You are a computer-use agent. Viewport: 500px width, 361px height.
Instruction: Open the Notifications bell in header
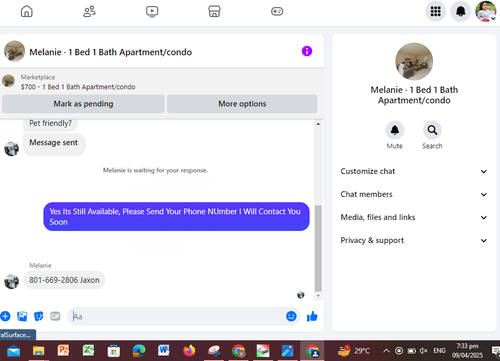pos(461,11)
